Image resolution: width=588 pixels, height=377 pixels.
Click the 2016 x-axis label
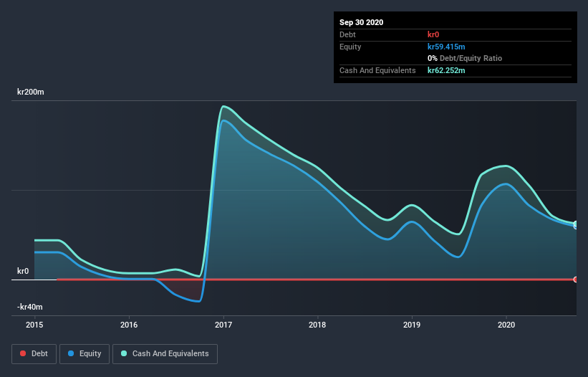129,325
